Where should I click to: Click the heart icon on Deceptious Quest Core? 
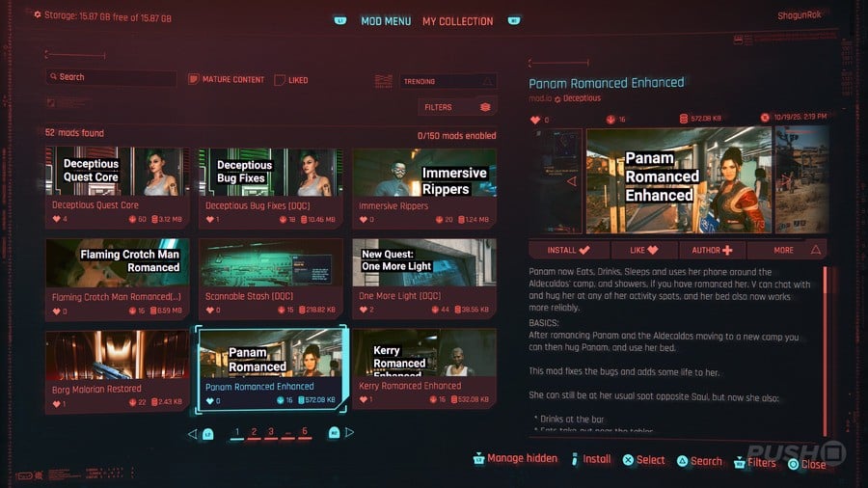[x=57, y=219]
